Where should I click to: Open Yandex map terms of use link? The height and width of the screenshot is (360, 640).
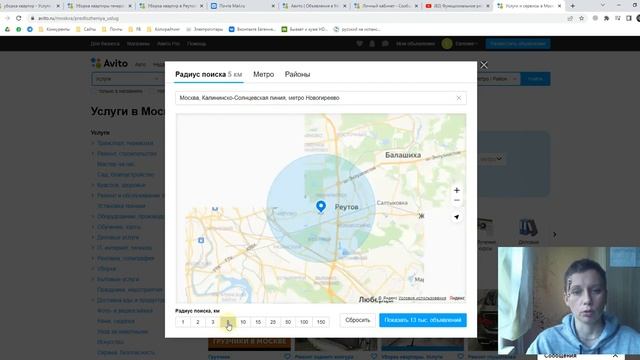[x=422, y=298]
